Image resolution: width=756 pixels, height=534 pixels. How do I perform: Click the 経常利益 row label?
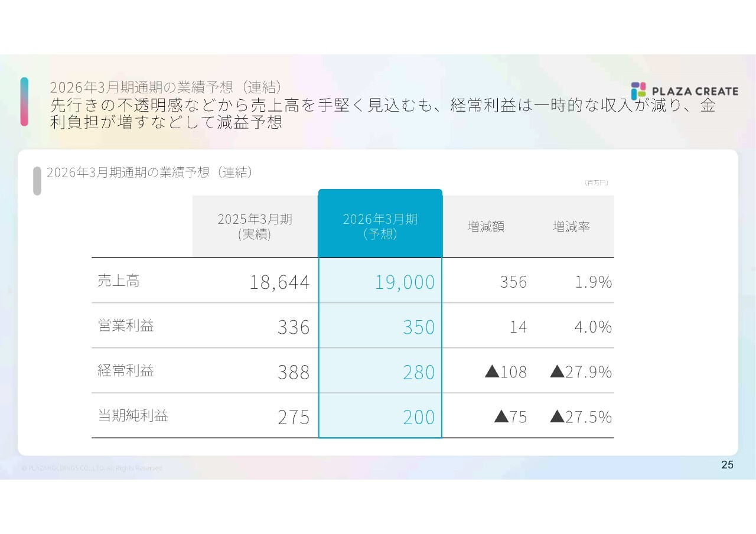[126, 371]
